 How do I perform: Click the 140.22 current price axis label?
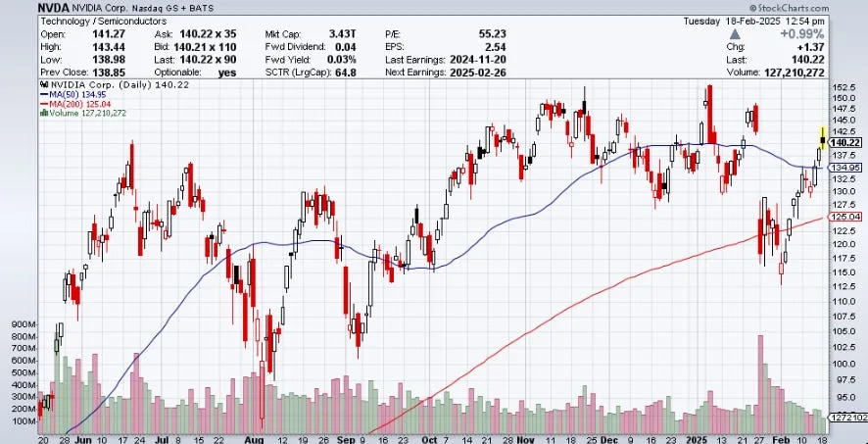844,143
